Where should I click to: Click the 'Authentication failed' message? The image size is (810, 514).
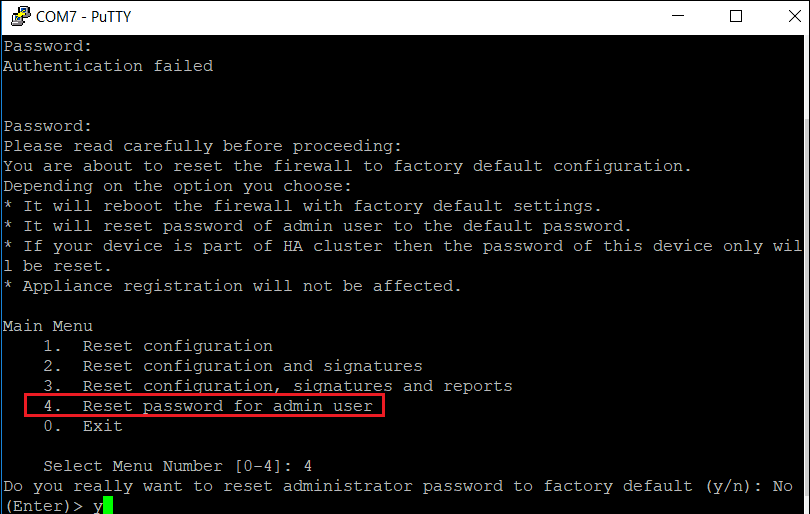(x=108, y=66)
